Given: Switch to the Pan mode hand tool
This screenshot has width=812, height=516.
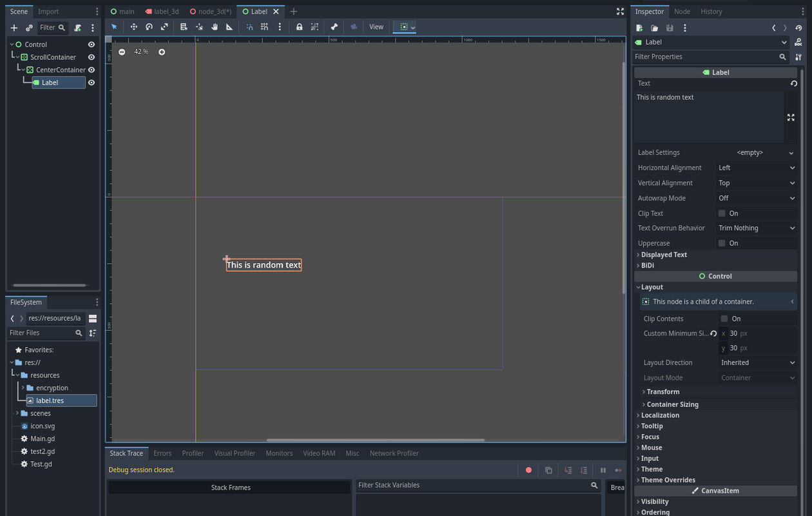Looking at the screenshot, I should click(x=215, y=27).
